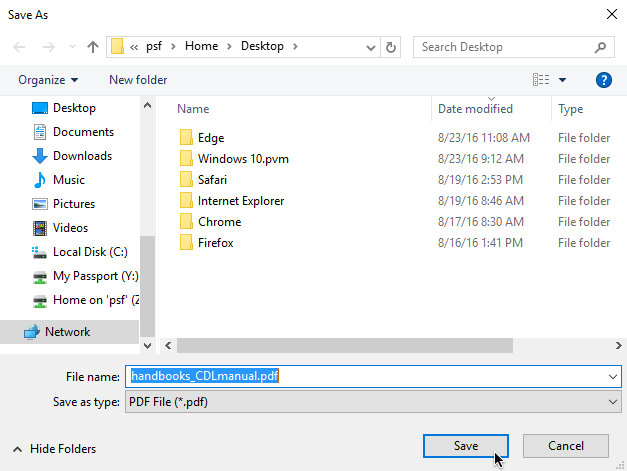The width and height of the screenshot is (627, 471).
Task: Select Downloads in the navigation pane
Action: click(x=82, y=156)
